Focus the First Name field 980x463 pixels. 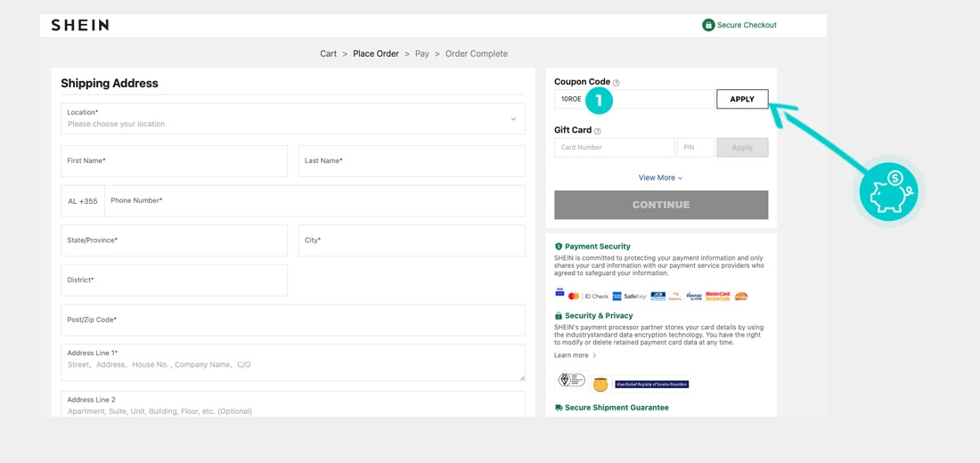pos(175,161)
